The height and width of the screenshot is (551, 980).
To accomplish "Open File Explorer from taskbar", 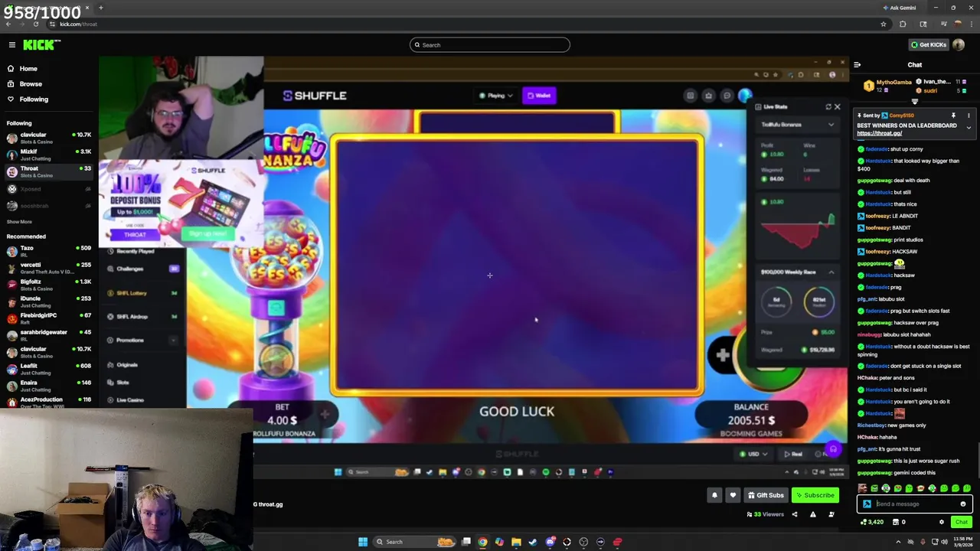I will [516, 542].
